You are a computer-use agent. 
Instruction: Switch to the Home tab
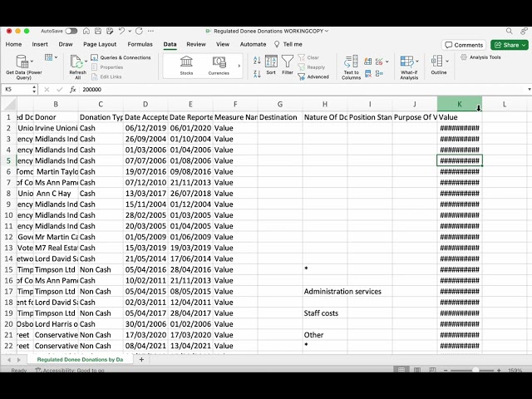(13, 44)
